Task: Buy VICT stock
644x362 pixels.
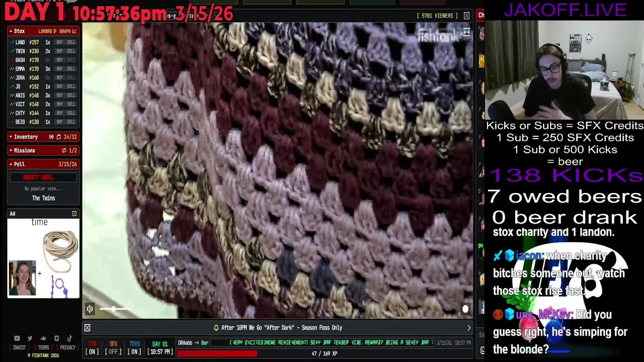Action: [x=59, y=104]
